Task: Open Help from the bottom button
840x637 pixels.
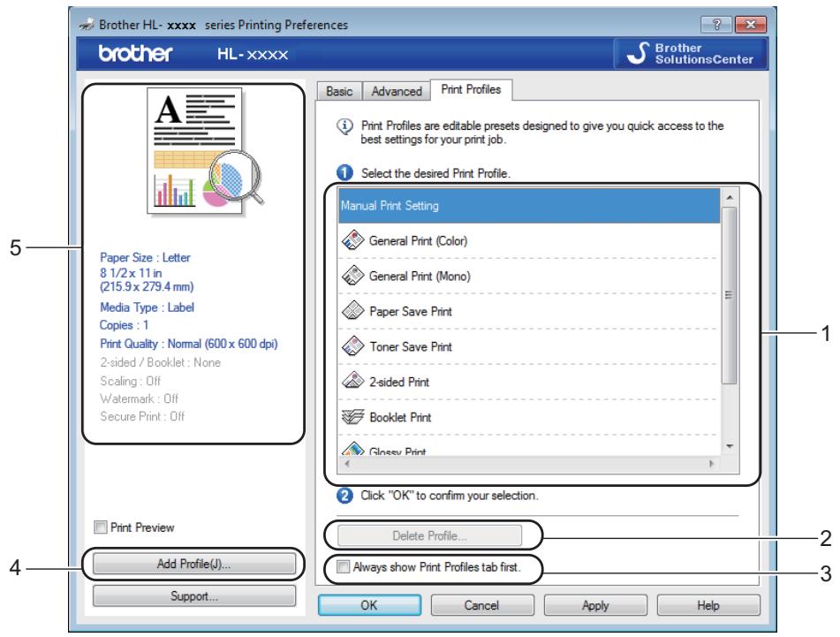Action: pyautogui.click(x=708, y=605)
